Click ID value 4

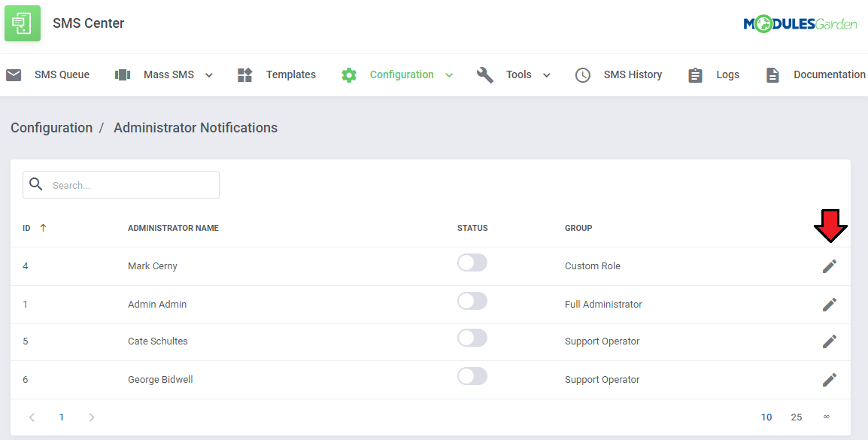26,266
